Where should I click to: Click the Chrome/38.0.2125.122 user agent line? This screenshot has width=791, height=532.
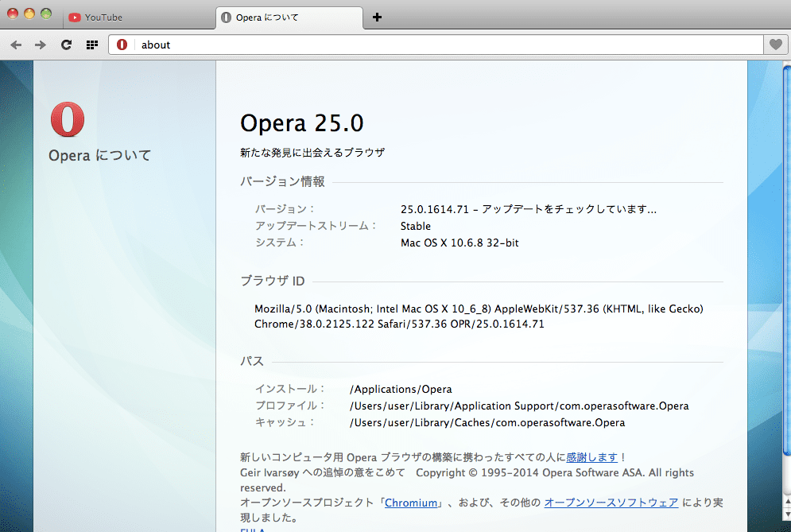click(400, 324)
